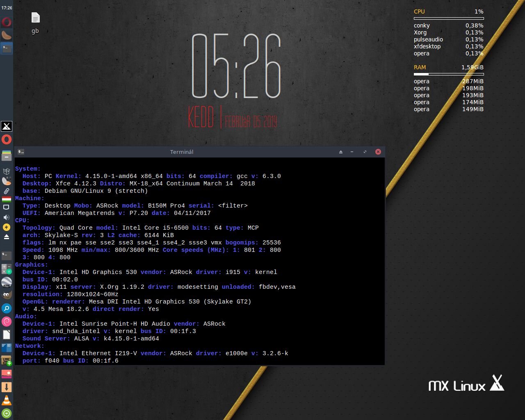Click the conky 'RAM' label
The height and width of the screenshot is (420, 525).
point(420,67)
